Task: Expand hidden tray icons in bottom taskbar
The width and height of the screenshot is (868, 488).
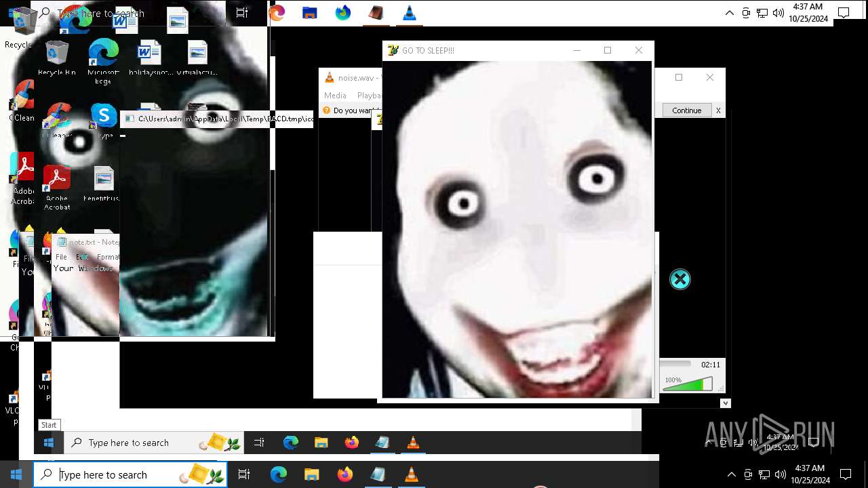Action: 731,474
